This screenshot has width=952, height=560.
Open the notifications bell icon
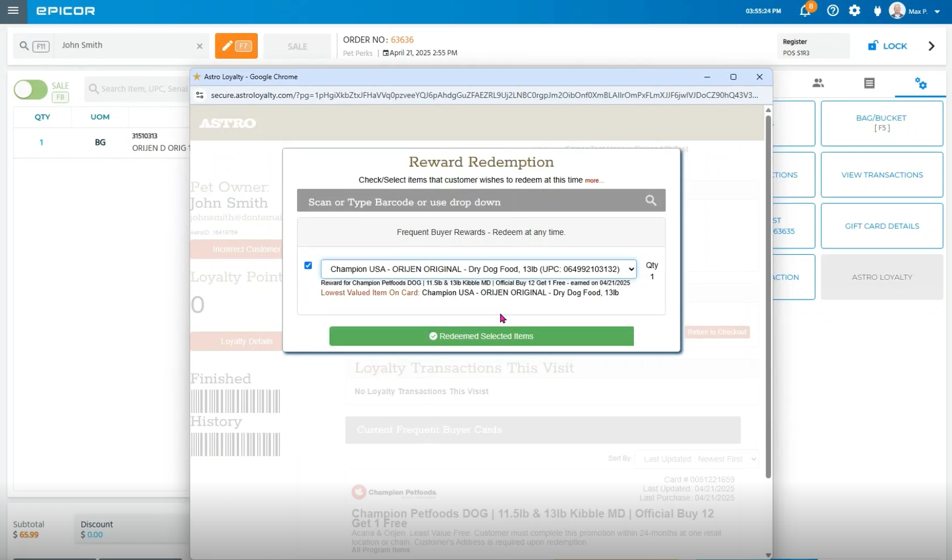[805, 11]
